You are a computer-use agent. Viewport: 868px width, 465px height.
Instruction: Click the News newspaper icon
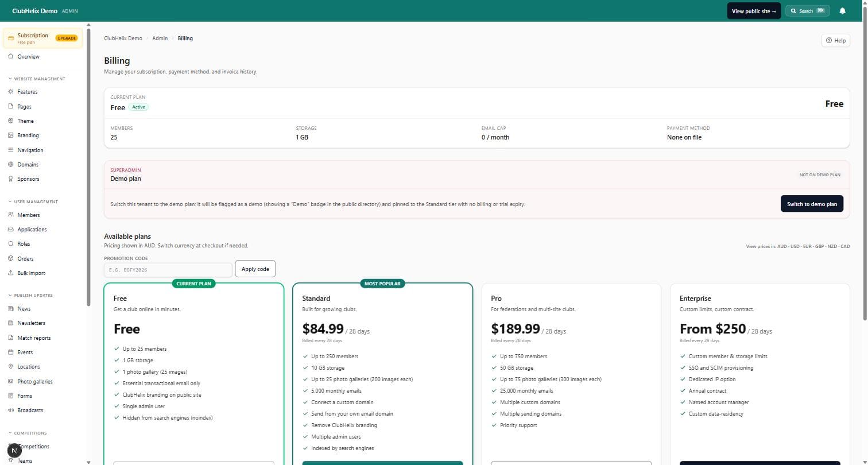click(x=11, y=308)
